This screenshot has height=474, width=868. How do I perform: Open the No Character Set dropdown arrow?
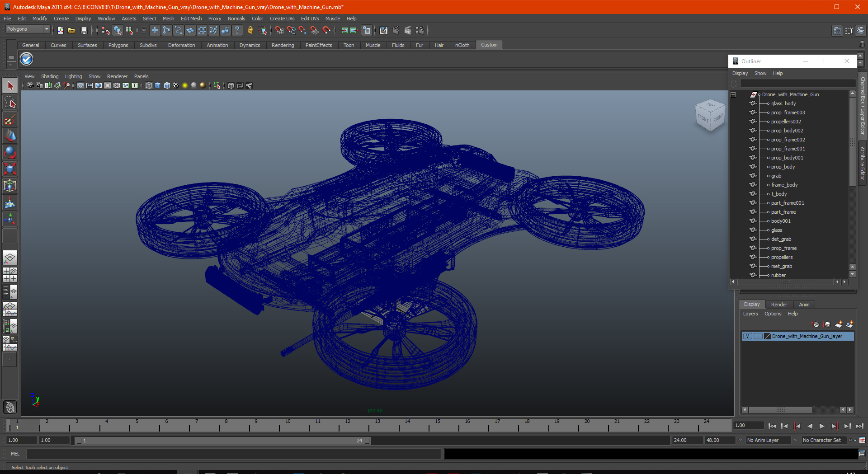click(x=796, y=440)
